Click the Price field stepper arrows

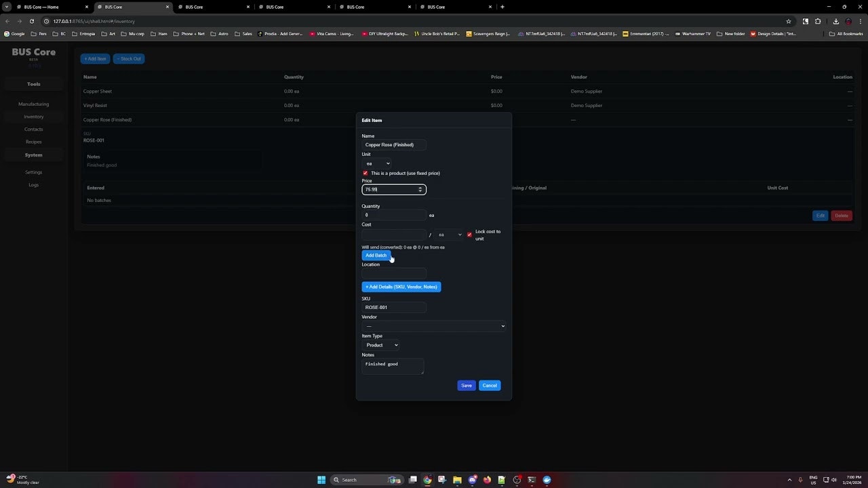coord(420,189)
